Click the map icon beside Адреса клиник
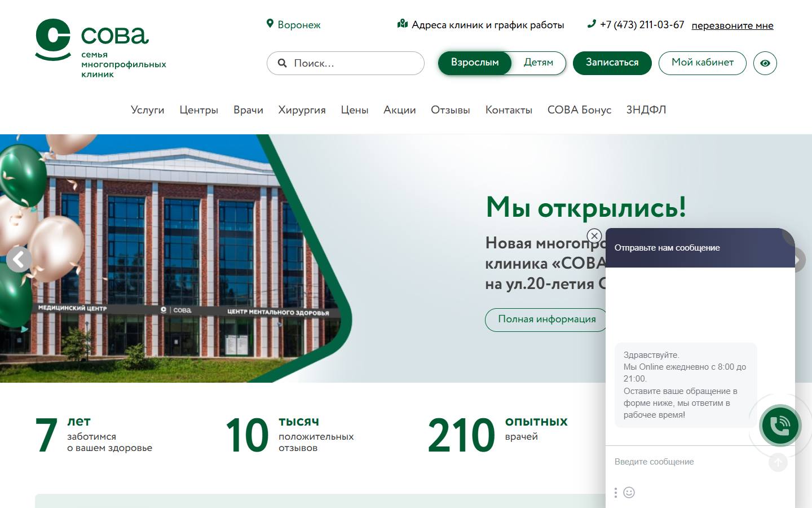The width and height of the screenshot is (812, 508). 403,24
